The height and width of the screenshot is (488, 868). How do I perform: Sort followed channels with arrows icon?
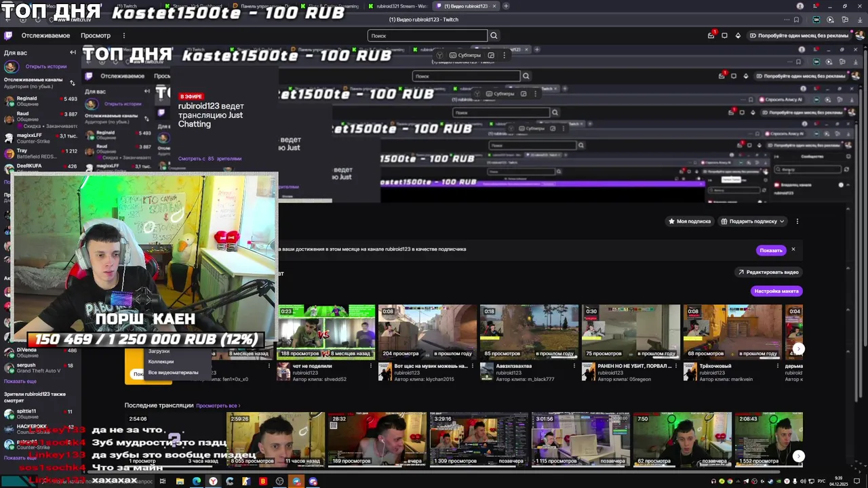73,83
